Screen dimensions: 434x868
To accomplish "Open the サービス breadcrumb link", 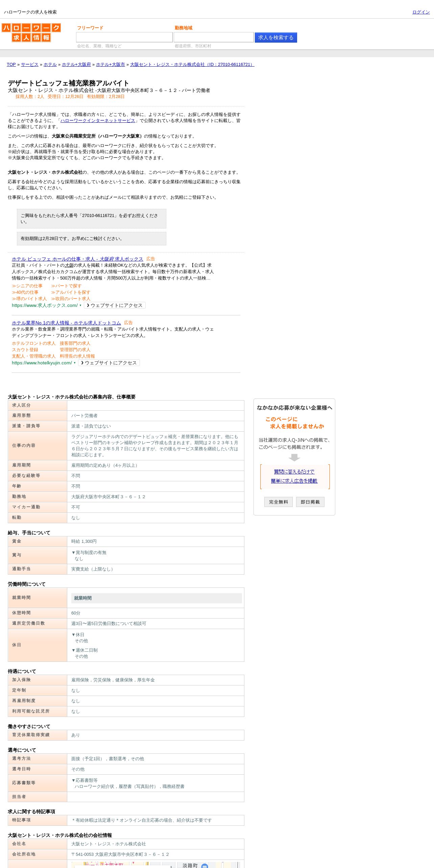I will pyautogui.click(x=30, y=65).
